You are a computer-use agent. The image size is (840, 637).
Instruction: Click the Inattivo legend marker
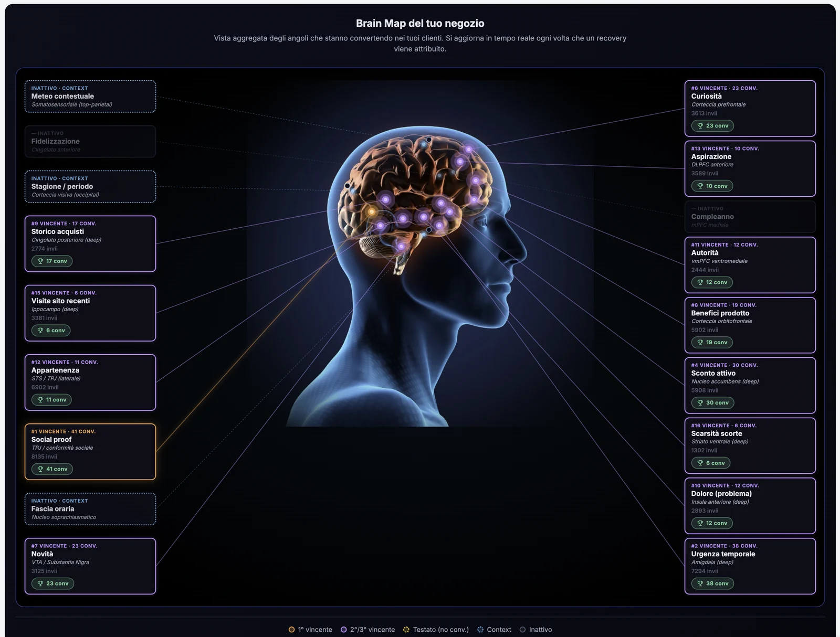(522, 630)
